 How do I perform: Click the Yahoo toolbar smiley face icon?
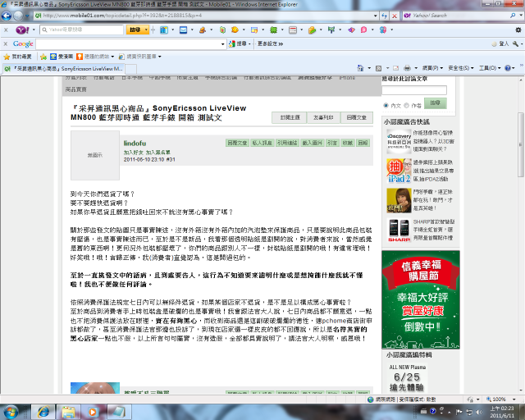click(235, 30)
